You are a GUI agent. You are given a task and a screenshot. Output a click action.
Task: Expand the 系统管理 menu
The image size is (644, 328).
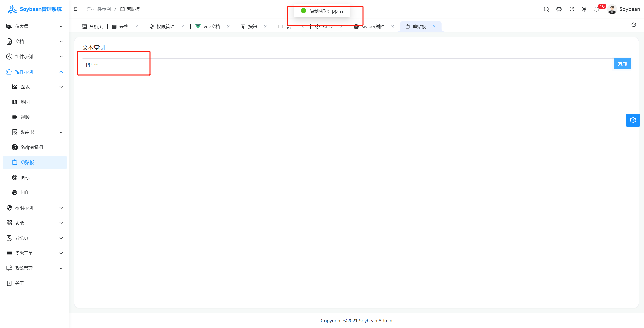34,268
